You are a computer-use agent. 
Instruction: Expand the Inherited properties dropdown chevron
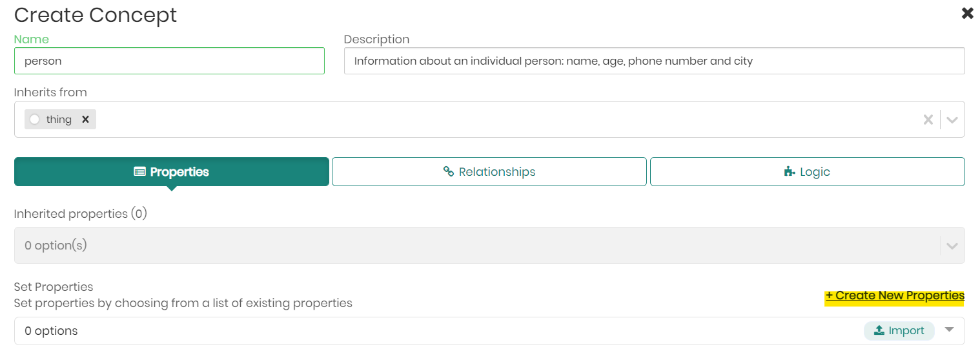point(952,246)
